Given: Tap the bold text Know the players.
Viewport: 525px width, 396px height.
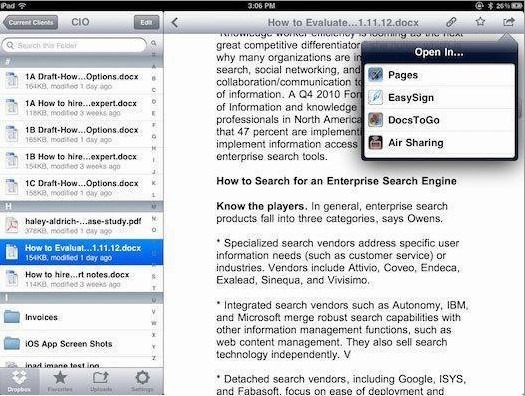Looking at the screenshot, I should (262, 206).
